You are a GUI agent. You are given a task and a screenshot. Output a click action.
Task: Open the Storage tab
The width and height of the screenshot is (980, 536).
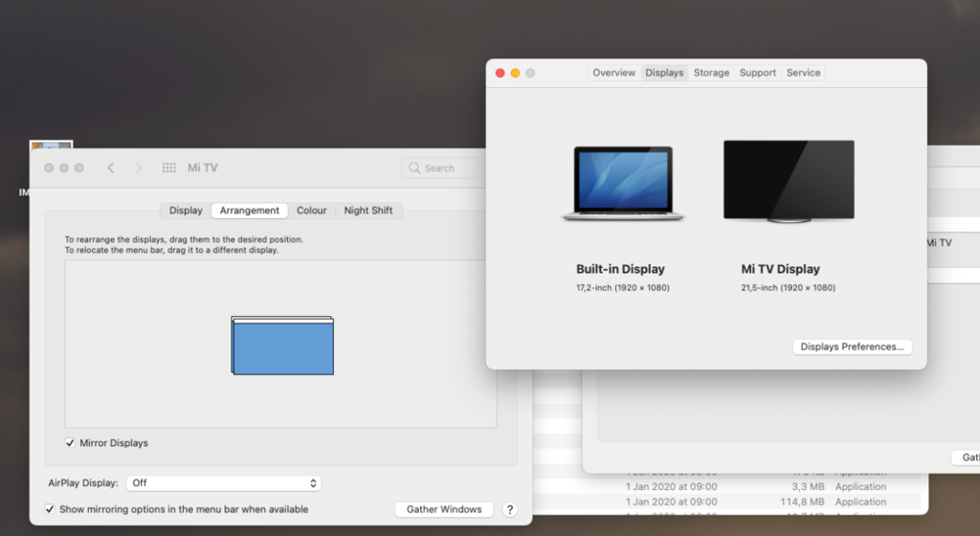711,73
